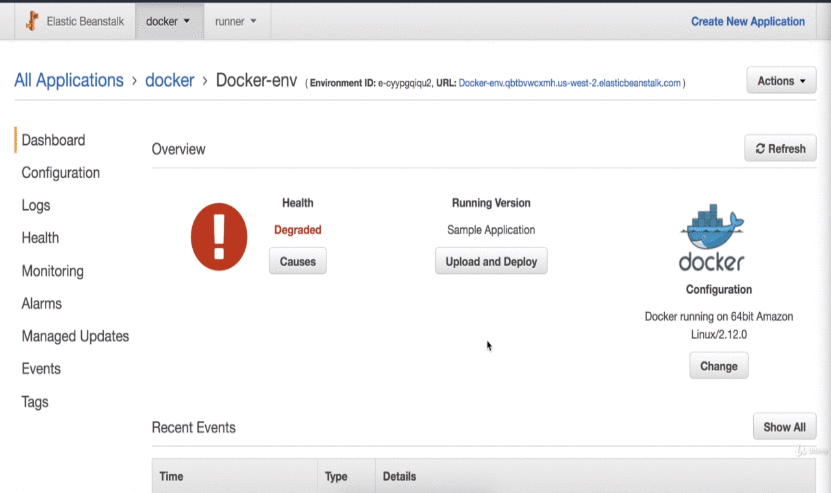Expand the Actions dropdown menu
This screenshot has height=493, width=831.
tap(781, 81)
